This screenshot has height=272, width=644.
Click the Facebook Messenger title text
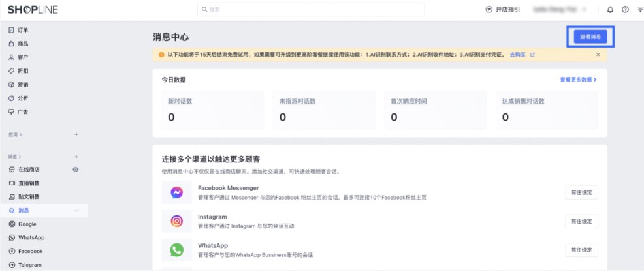(229, 188)
